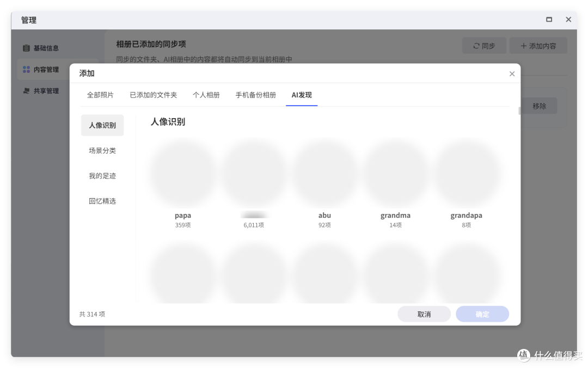Click the papa name label
The image size is (588, 368).
[x=183, y=216]
